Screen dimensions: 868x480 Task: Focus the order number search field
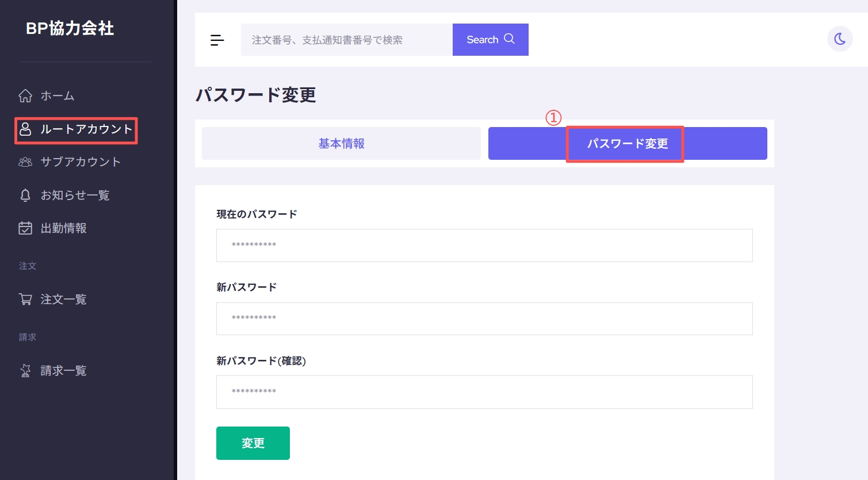coord(347,40)
